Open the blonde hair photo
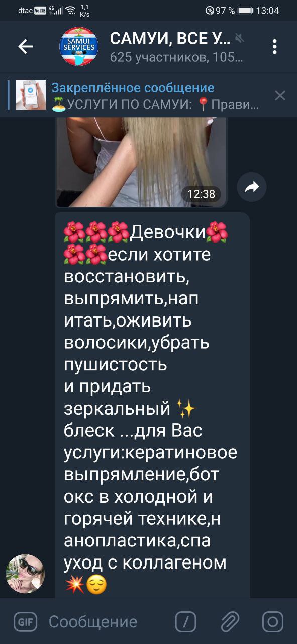 click(x=141, y=161)
